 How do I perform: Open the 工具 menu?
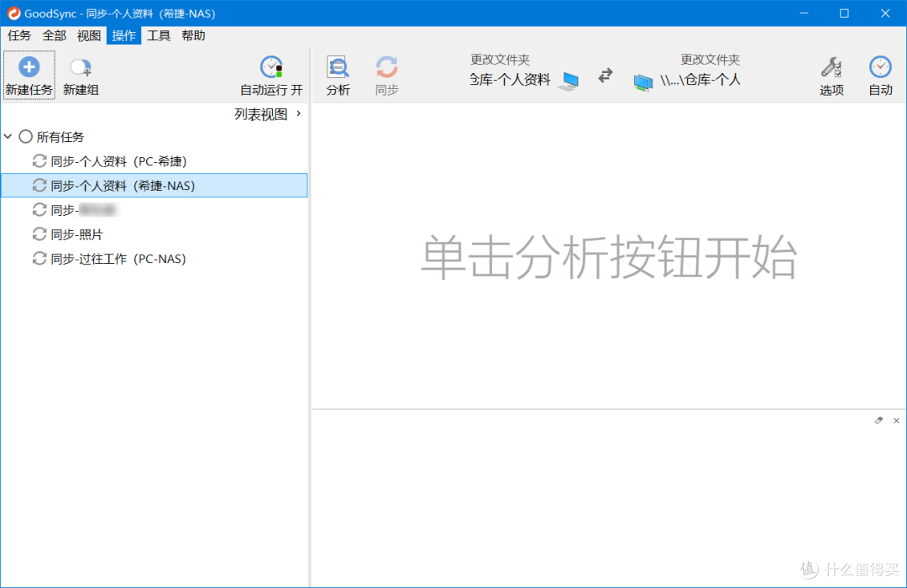[x=159, y=35]
